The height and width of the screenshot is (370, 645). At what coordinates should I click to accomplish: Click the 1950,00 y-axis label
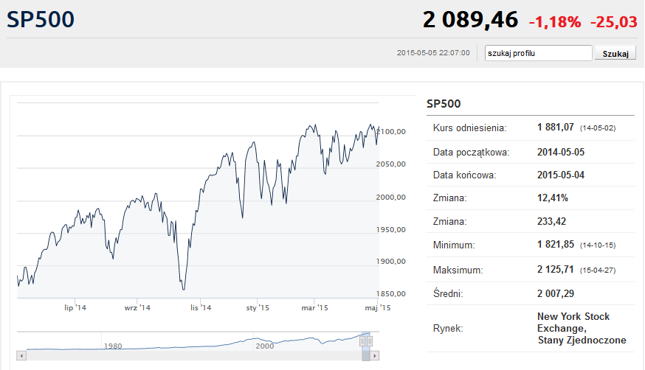391,230
